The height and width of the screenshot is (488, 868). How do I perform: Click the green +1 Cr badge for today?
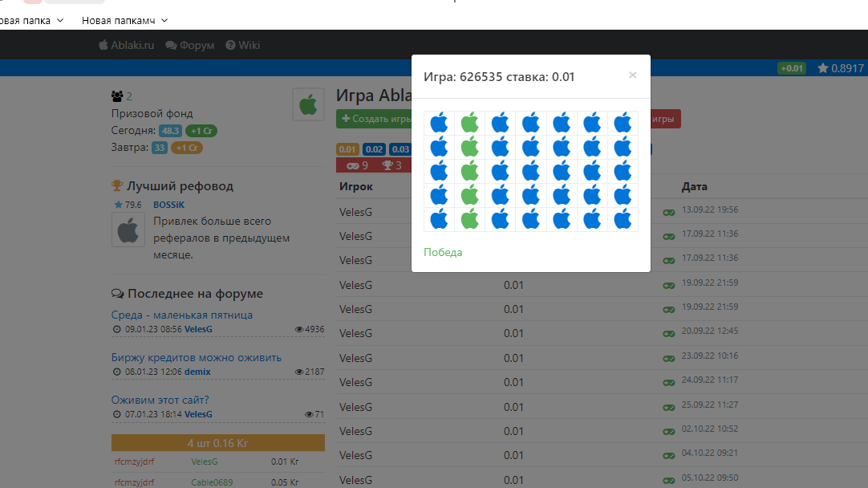coord(201,131)
